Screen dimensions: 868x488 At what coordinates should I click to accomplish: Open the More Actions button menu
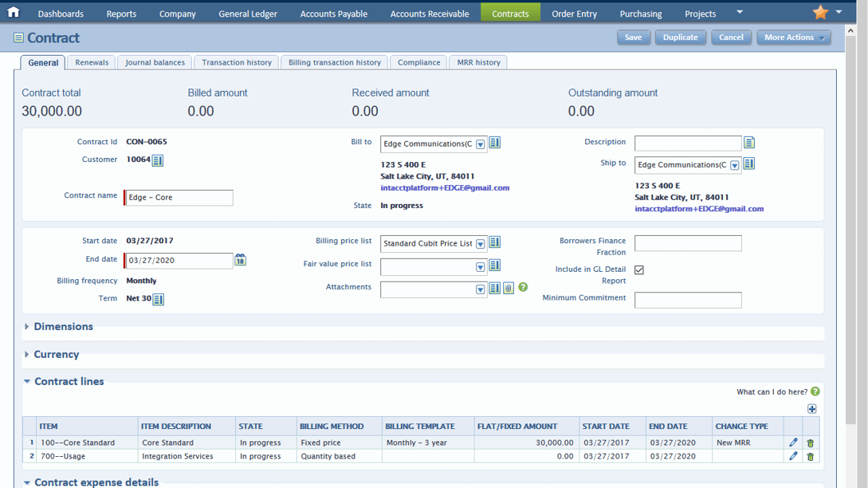coord(794,37)
